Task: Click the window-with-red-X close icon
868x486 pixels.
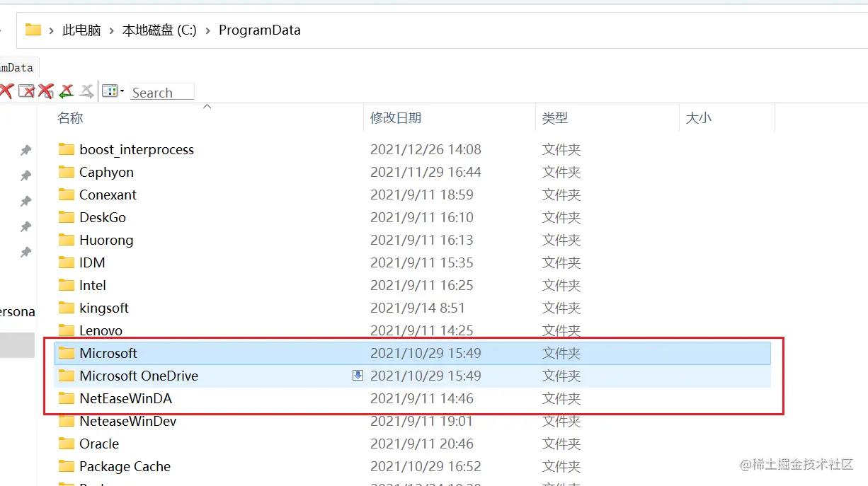Action: [26, 91]
